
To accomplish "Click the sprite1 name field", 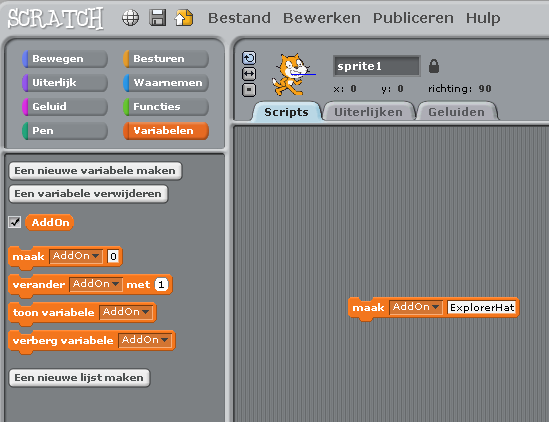I will pos(376,66).
